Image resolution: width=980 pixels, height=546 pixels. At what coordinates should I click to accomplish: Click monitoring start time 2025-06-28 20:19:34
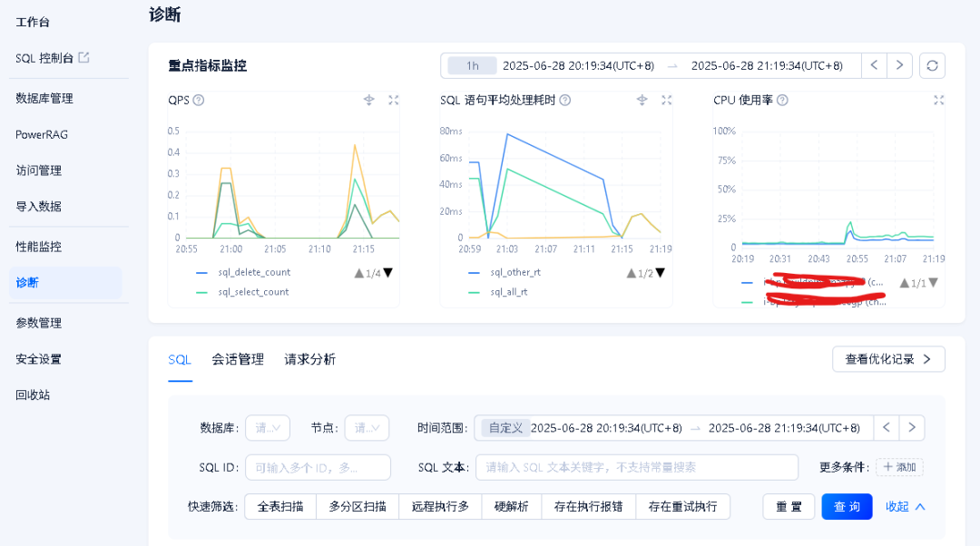click(x=578, y=65)
